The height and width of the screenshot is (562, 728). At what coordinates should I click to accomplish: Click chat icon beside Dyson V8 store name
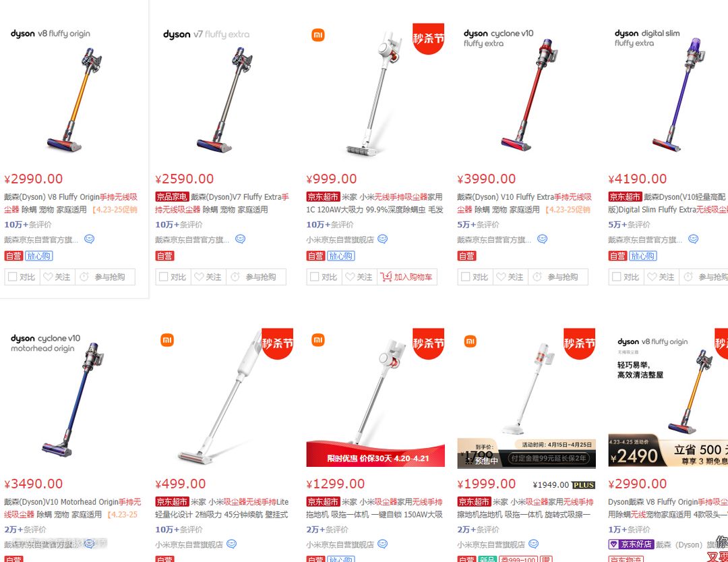[x=89, y=239]
